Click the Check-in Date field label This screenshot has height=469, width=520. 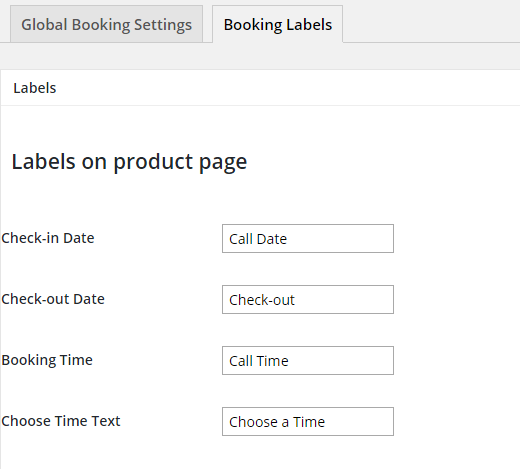[x=48, y=238]
